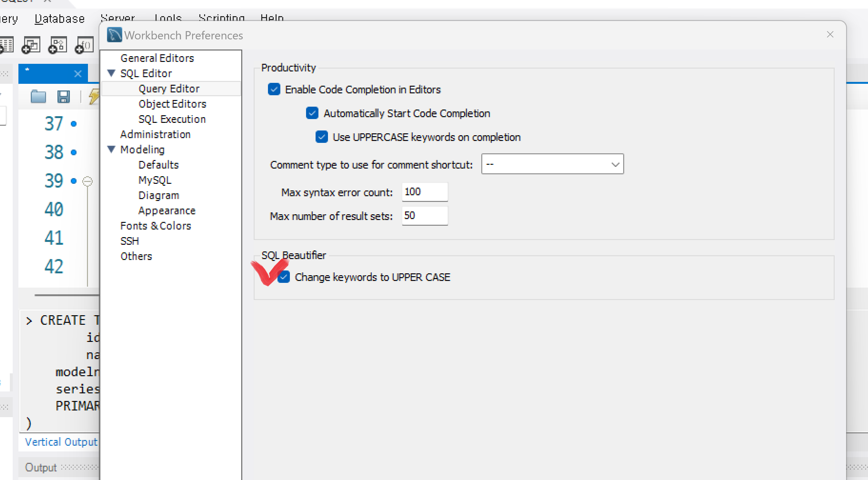Select Fonts & Colors preferences page
The image size is (868, 480).
pyautogui.click(x=156, y=226)
